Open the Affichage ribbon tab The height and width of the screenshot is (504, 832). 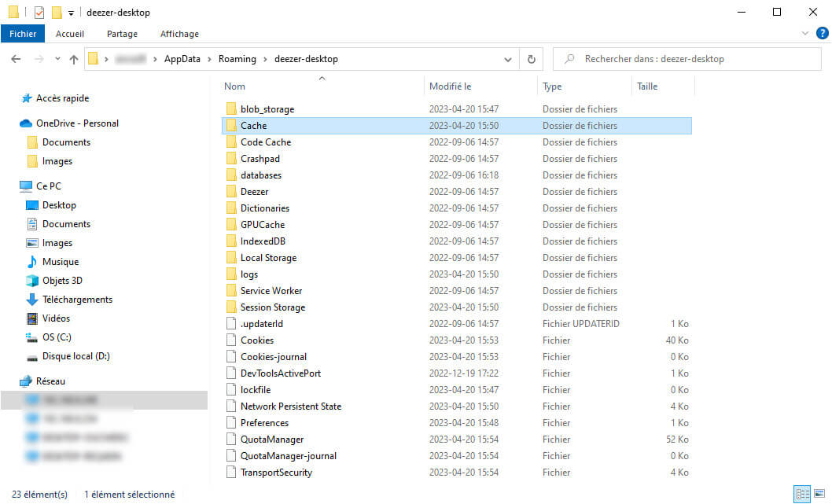click(179, 34)
